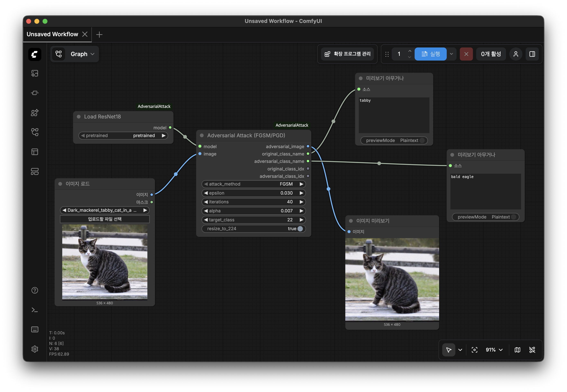
Task: Click the loaded cat image thumbnail
Action: tap(105, 262)
